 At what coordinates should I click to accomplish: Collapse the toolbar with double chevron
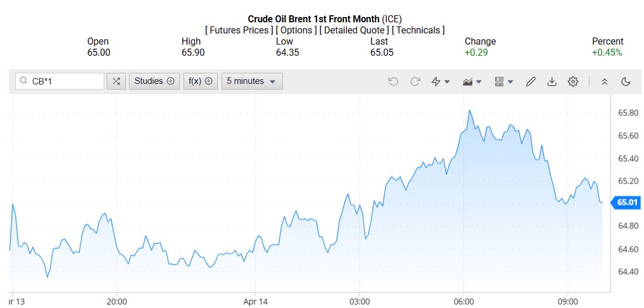pyautogui.click(x=605, y=82)
